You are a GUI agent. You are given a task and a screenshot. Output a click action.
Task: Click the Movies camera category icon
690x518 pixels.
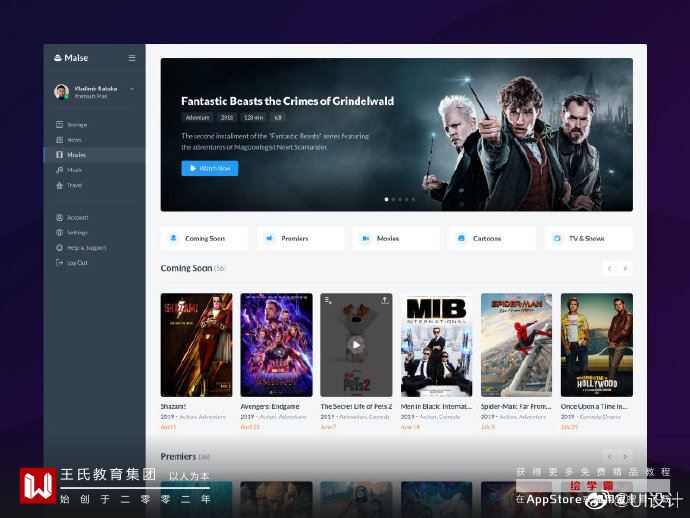pos(365,238)
